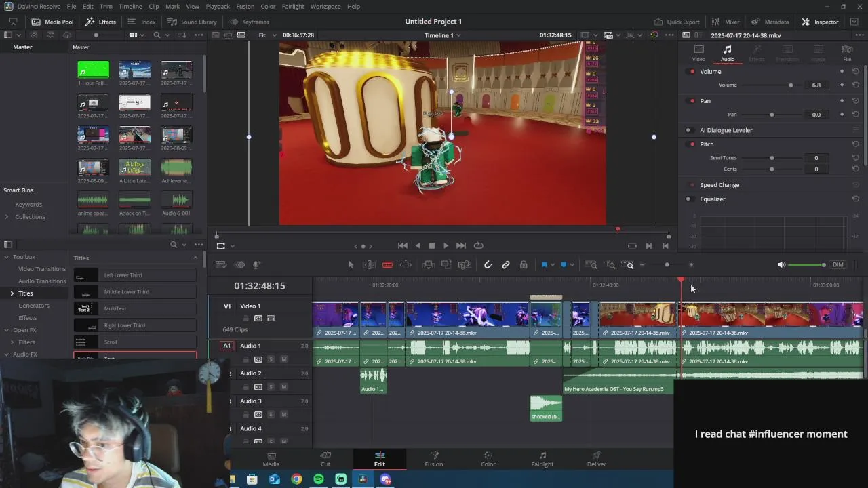Open the Playback menu
The image size is (868, 488).
(218, 7)
